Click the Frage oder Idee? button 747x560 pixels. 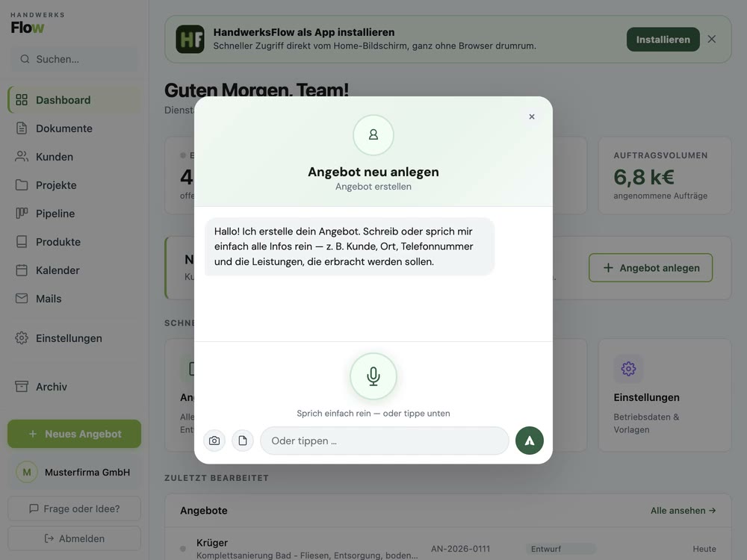74,508
